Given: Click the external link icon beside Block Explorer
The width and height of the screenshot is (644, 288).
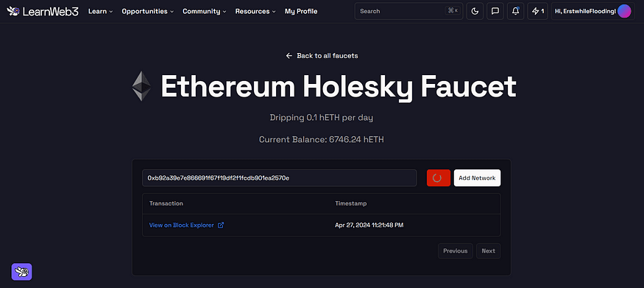Looking at the screenshot, I should coord(221,225).
